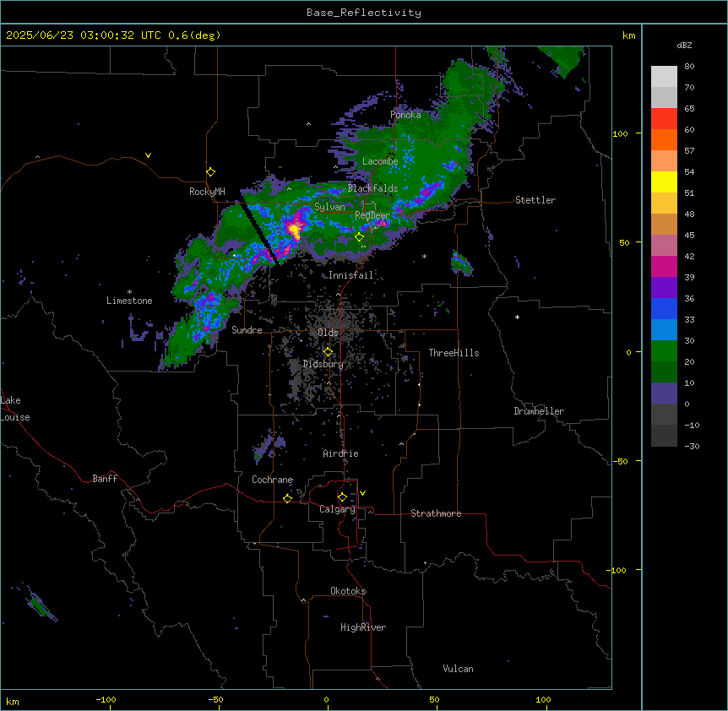Screen dimensions: 728x711
Task: Select the orange 57-60 dBZ legend swatch
Action: [x=664, y=139]
